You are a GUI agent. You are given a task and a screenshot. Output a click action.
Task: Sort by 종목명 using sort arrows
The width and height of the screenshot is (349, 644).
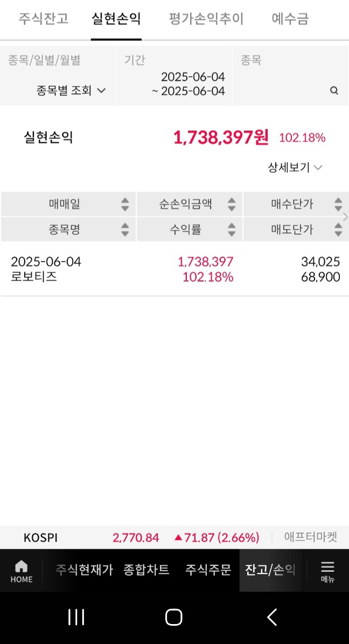coord(125,230)
